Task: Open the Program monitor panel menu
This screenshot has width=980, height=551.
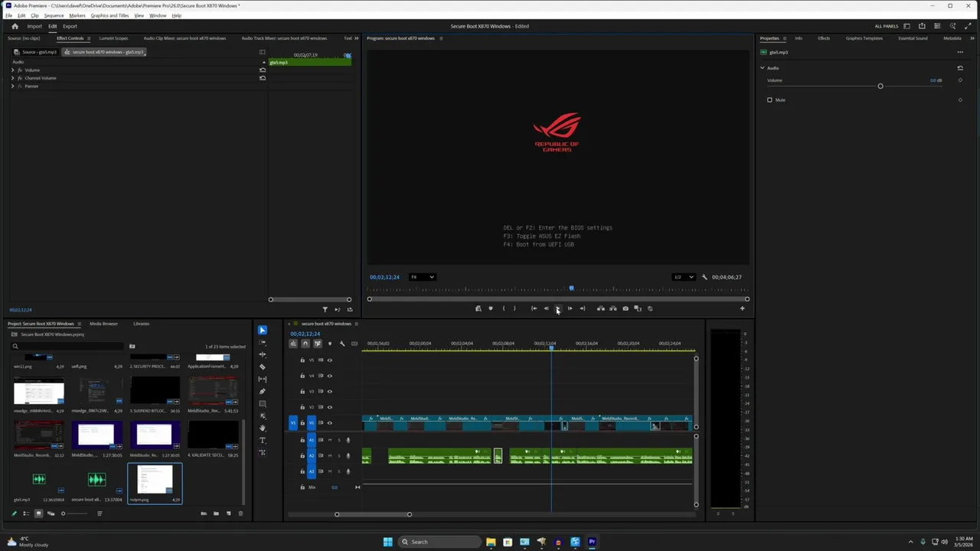Action: 441,38
